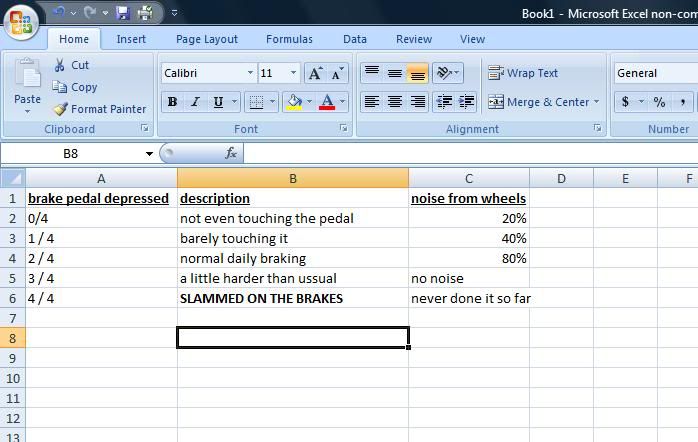
Task: Click the Merge & Center button
Action: [539, 102]
